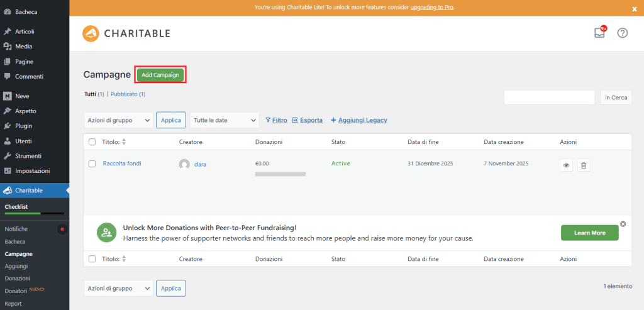644x310 pixels.
Task: Click the Charitable logo in the header
Action: click(126, 33)
